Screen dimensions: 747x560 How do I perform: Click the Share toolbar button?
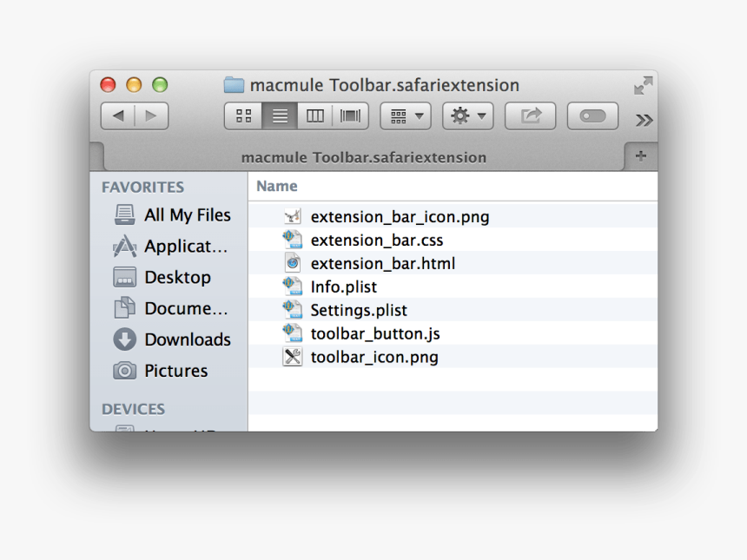[x=530, y=115]
